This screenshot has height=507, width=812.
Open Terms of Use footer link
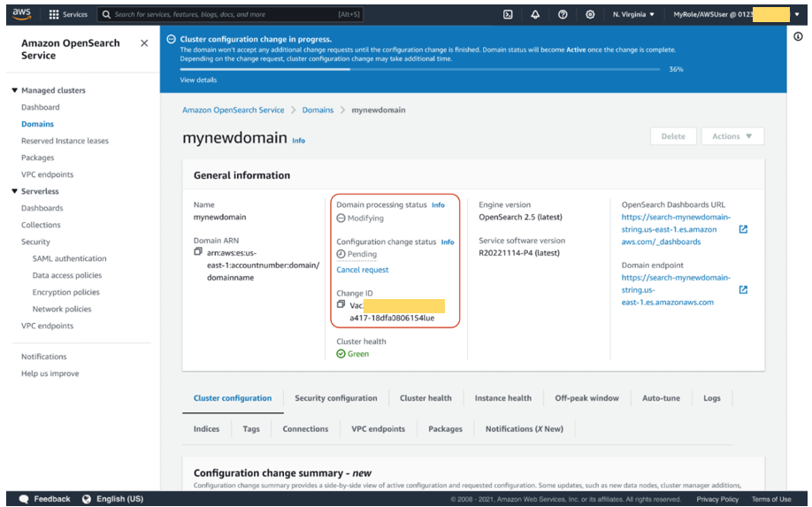click(771, 499)
